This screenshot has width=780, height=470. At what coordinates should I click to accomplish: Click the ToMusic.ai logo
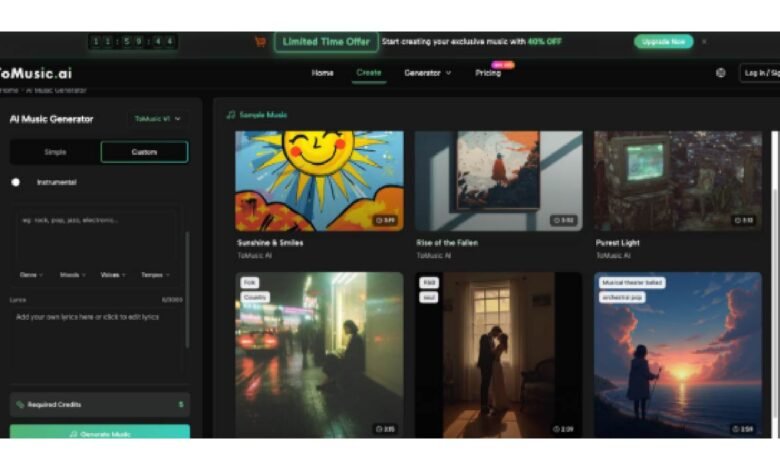[36, 73]
